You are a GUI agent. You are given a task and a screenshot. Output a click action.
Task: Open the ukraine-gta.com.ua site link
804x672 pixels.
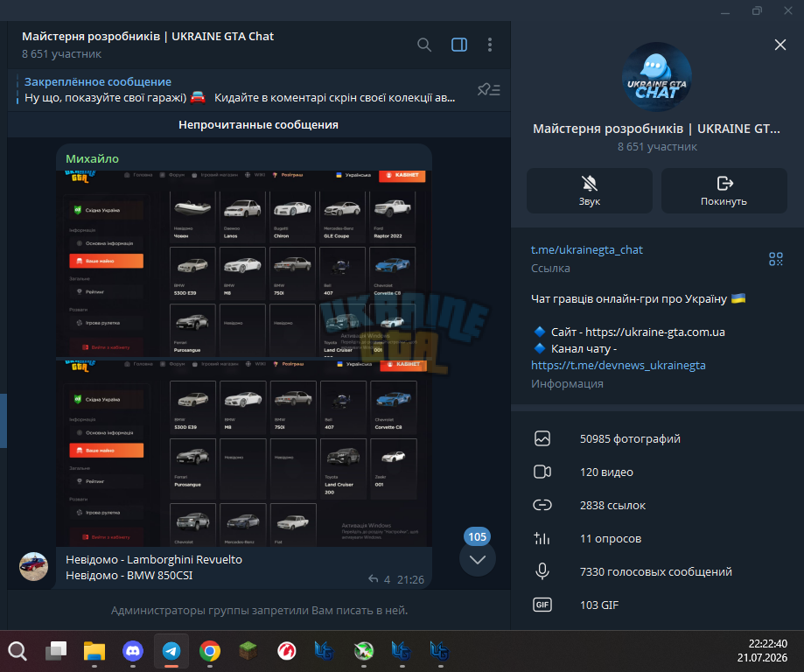(654, 332)
